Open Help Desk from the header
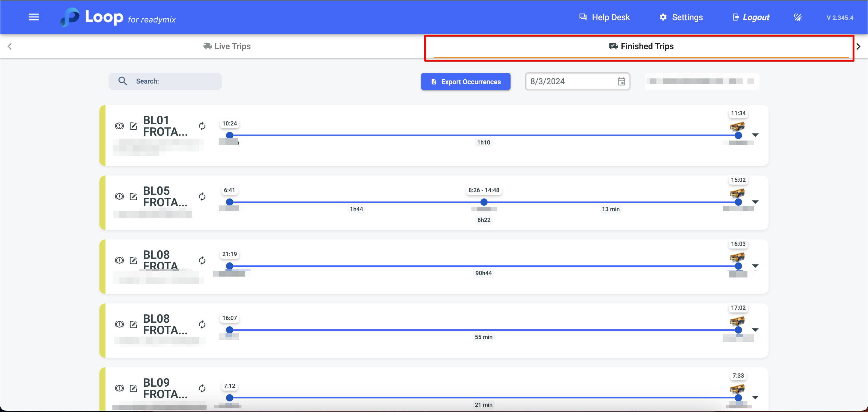 point(604,17)
